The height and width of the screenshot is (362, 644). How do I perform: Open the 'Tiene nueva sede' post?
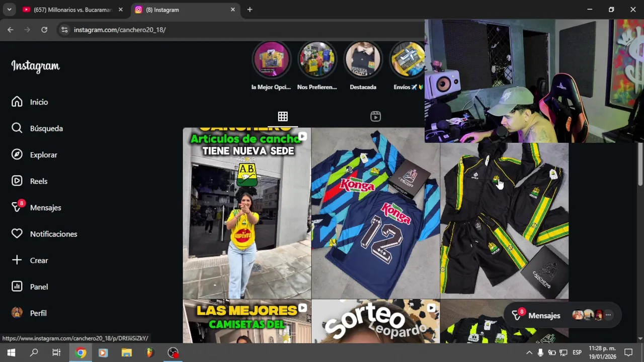(x=247, y=213)
